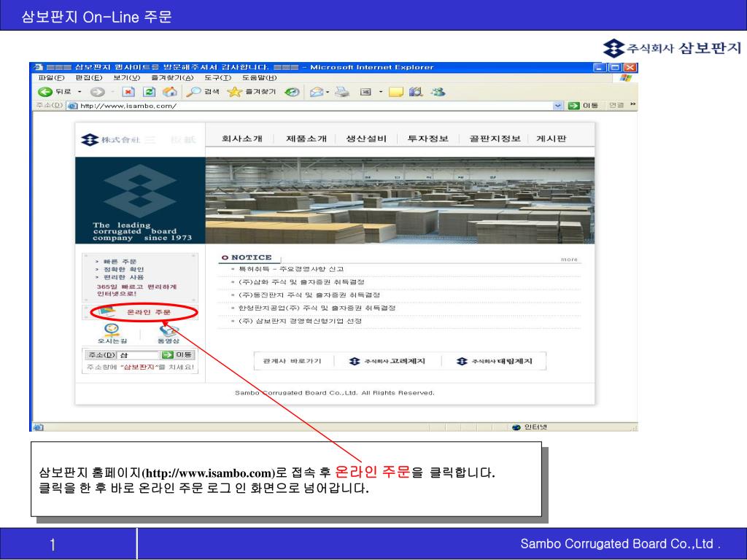Click the Windows flag logo in the menu bar

pos(626,77)
